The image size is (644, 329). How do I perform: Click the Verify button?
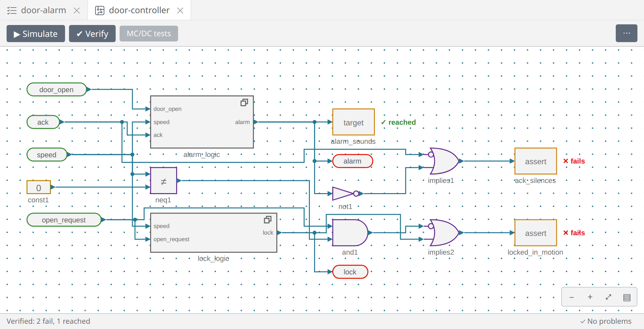point(92,34)
